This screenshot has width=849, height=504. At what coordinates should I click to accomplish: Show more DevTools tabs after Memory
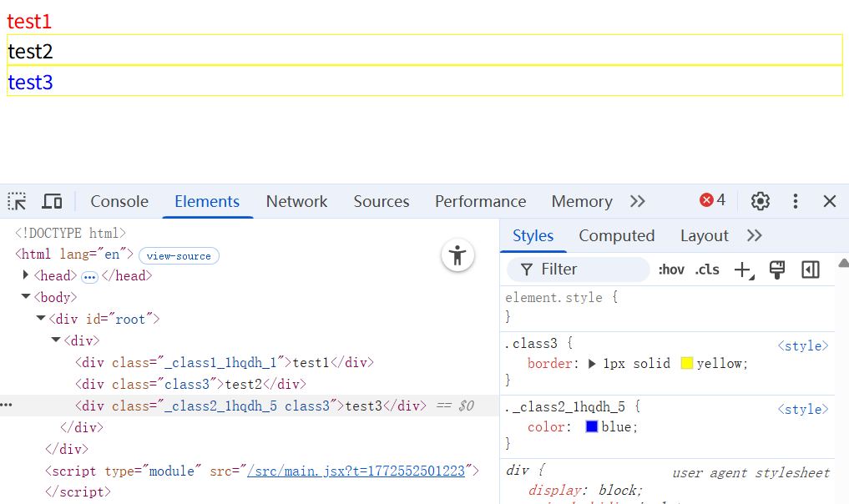[638, 201]
